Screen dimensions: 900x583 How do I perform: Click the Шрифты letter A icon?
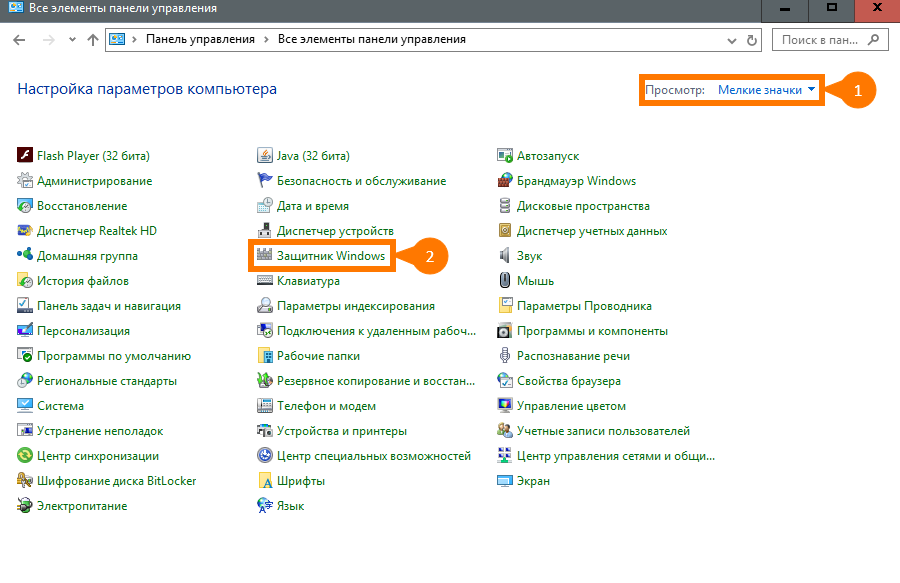[x=265, y=480]
